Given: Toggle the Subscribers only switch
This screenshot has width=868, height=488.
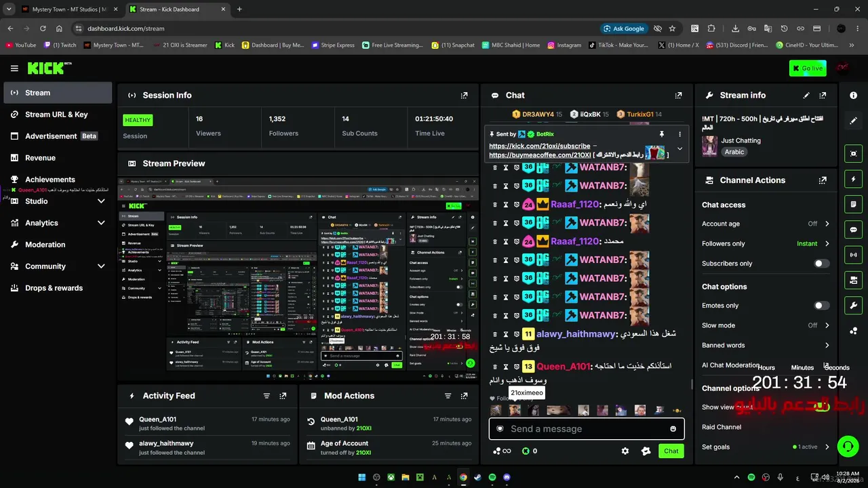Looking at the screenshot, I should click(x=821, y=264).
